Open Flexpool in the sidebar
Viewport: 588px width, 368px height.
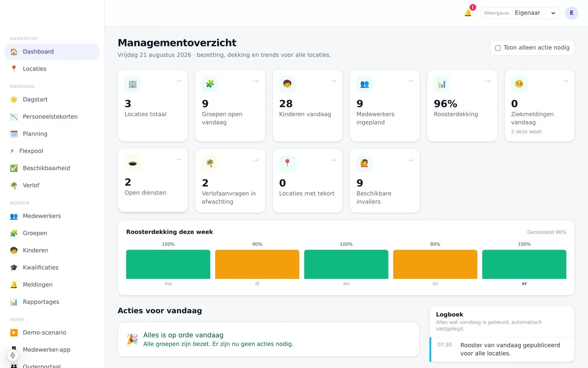(52, 151)
